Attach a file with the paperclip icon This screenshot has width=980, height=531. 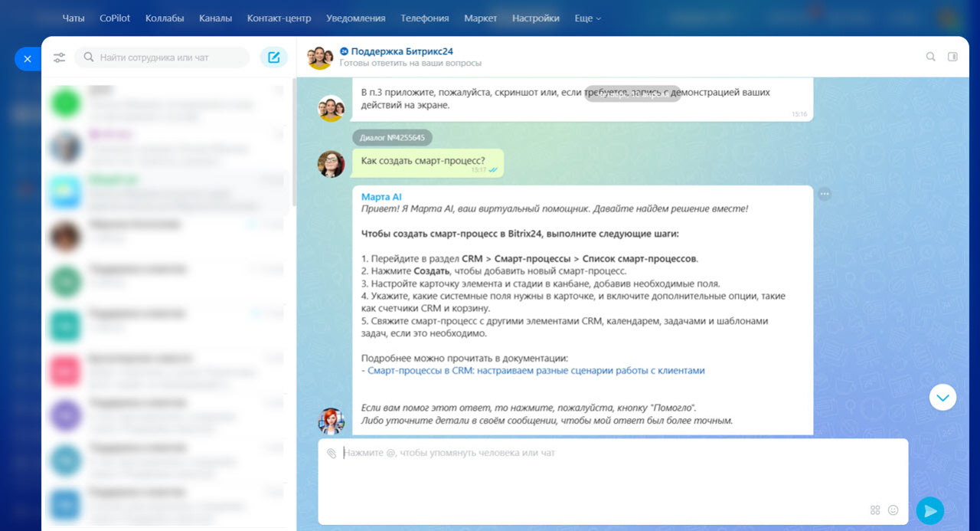pos(332,453)
